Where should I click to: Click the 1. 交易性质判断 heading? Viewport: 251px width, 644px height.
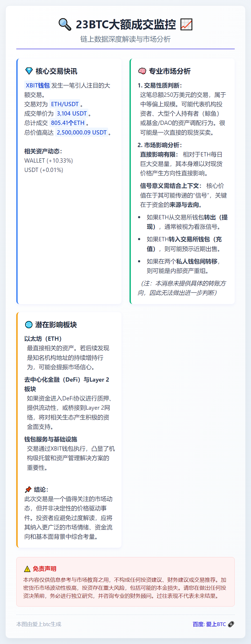160,85
